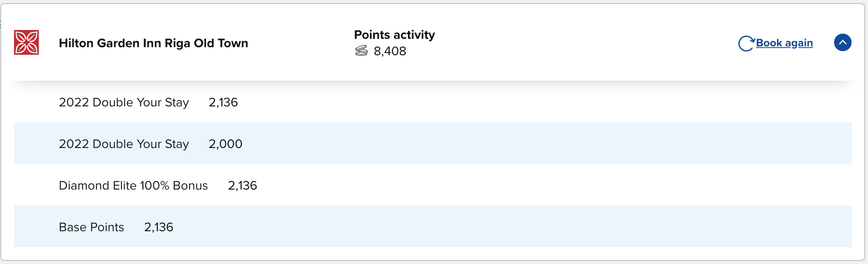This screenshot has width=868, height=264.
Task: Select the Diamond Elite 100% Bonus row
Action: [x=433, y=185]
